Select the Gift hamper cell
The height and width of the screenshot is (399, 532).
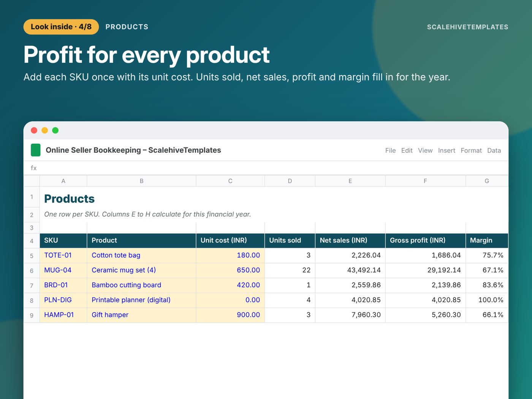[x=142, y=315]
